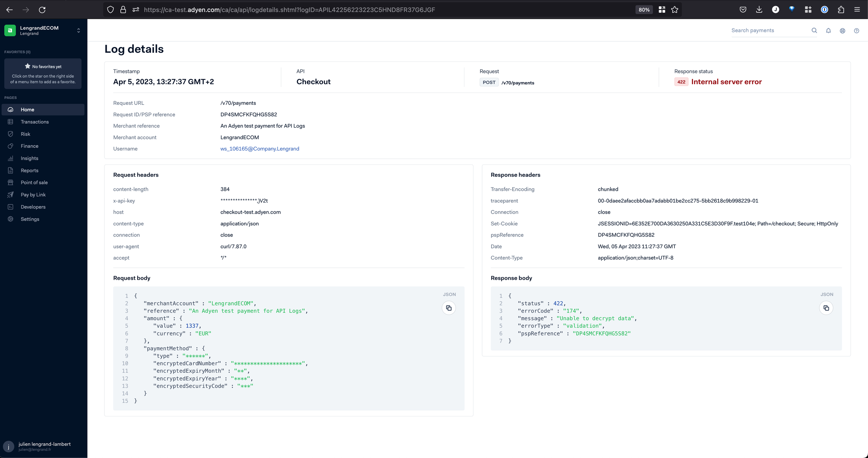Open the Transactions section in the sidebar
The height and width of the screenshot is (458, 868).
[x=34, y=122]
